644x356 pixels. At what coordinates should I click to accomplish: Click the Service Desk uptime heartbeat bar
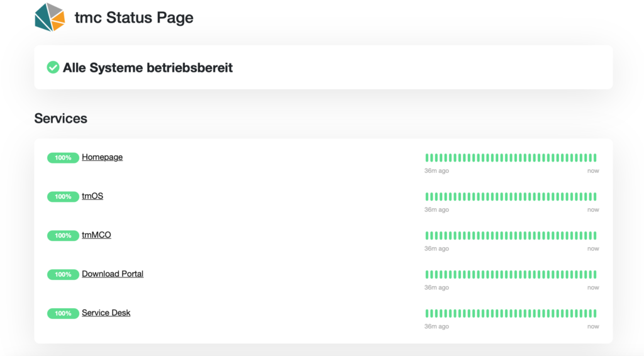[511, 314]
